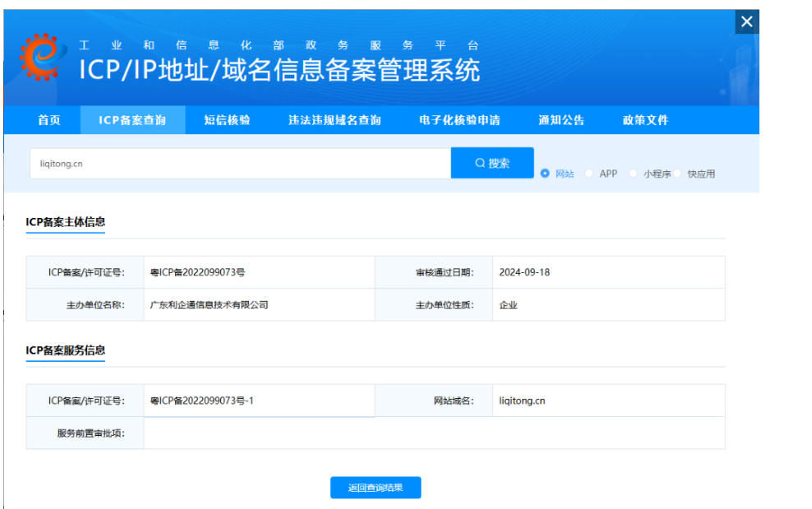Select the 网站 radio option

tap(545, 174)
